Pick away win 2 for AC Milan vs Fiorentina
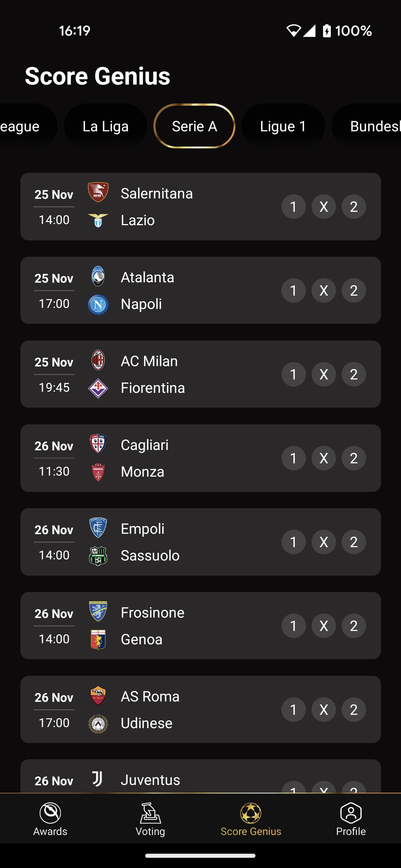401x868 pixels. 354,374
